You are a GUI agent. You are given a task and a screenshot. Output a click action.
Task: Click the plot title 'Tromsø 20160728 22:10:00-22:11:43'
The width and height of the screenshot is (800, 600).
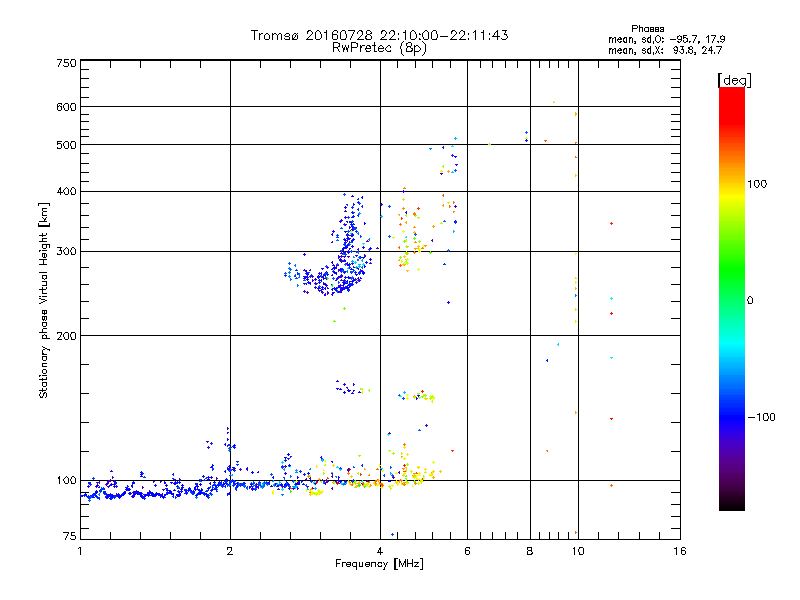point(379,35)
